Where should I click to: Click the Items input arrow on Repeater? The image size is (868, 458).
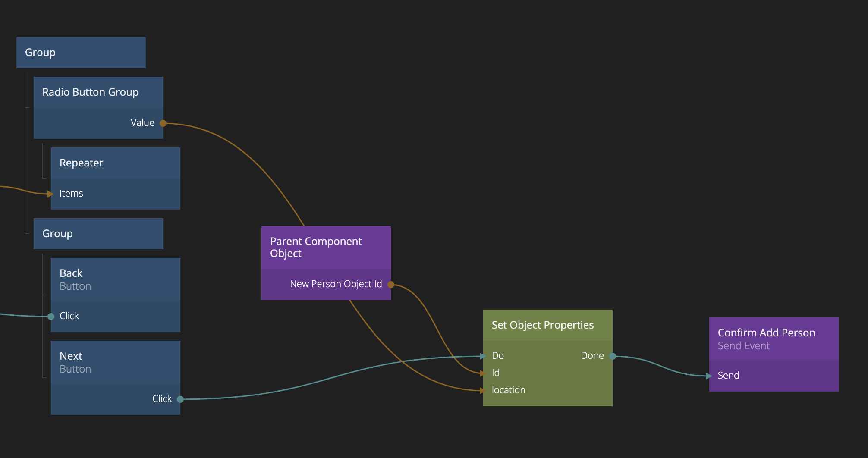[51, 194]
